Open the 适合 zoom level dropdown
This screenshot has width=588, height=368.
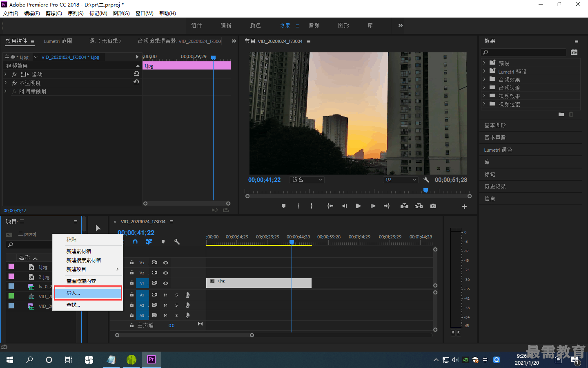click(x=307, y=180)
